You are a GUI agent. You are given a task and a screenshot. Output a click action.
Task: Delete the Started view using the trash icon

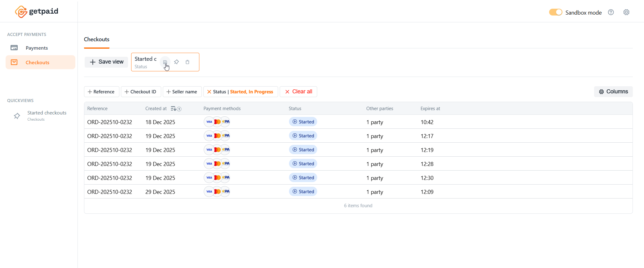click(x=187, y=62)
